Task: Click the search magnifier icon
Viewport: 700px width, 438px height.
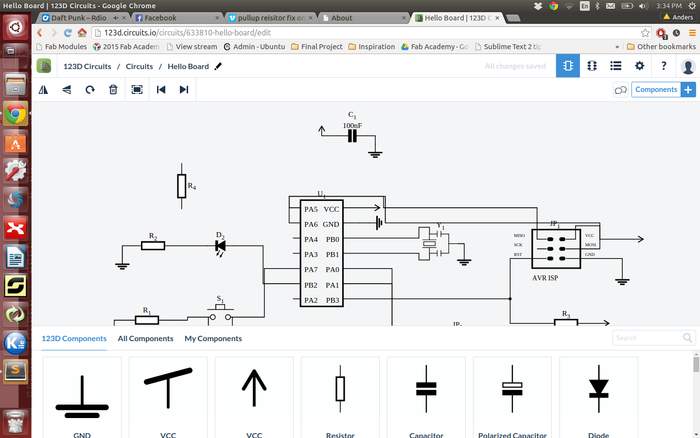Action: [688, 338]
